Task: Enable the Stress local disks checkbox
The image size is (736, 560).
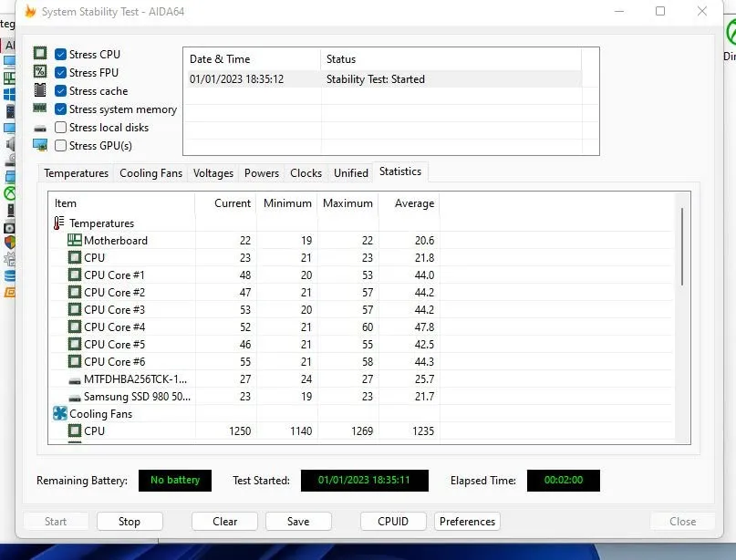Action: pyautogui.click(x=60, y=128)
